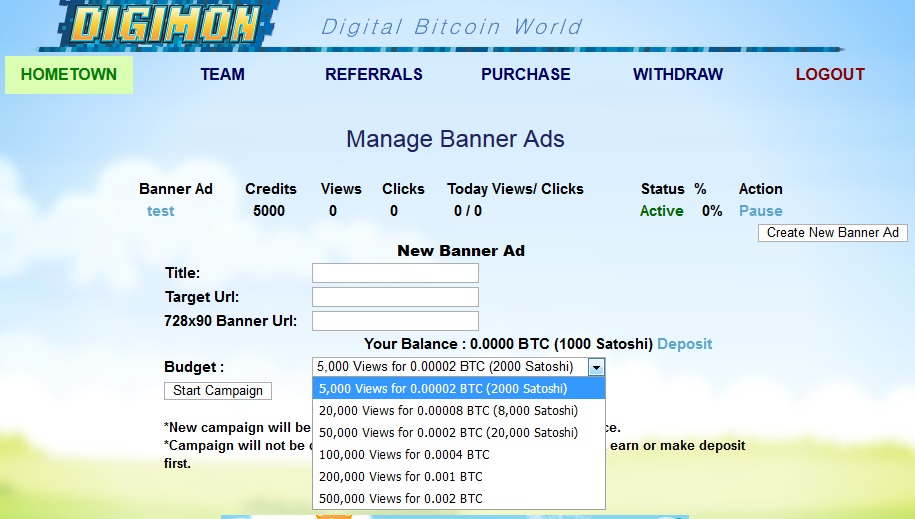915x519 pixels.
Task: Click the Digimon logo
Action: point(166,25)
